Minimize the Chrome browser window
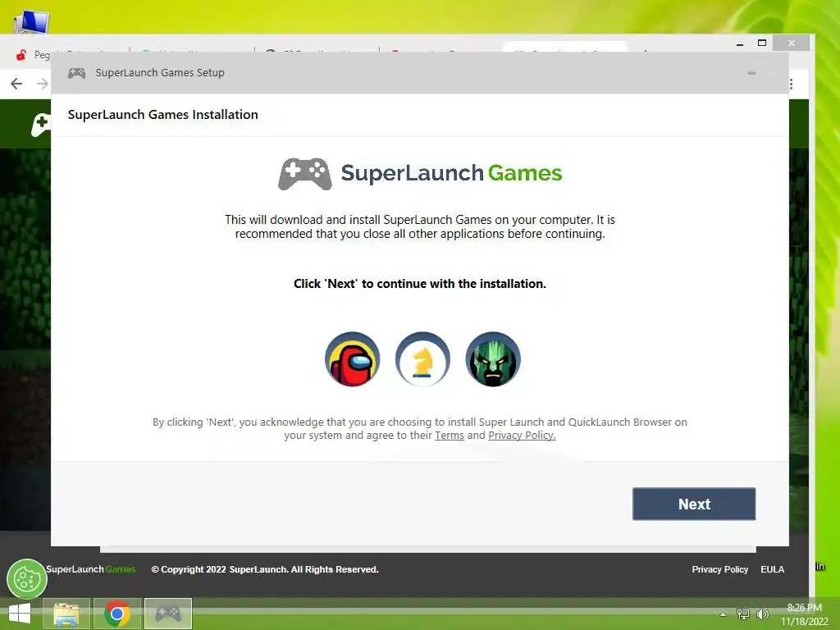Viewport: 840px width, 630px height. 740,43
